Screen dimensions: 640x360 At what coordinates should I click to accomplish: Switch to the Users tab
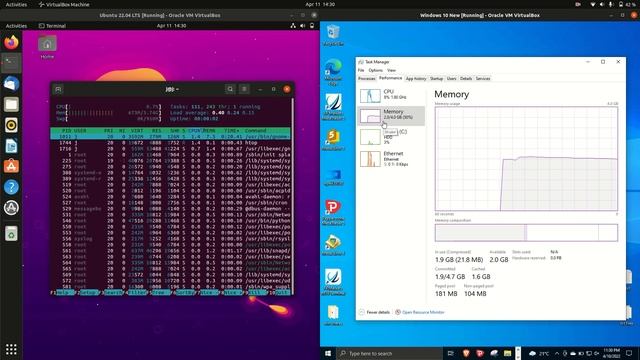tap(451, 78)
